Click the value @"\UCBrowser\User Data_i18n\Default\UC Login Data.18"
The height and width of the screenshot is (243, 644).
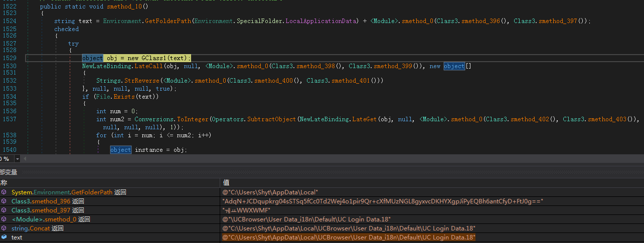coord(306,219)
